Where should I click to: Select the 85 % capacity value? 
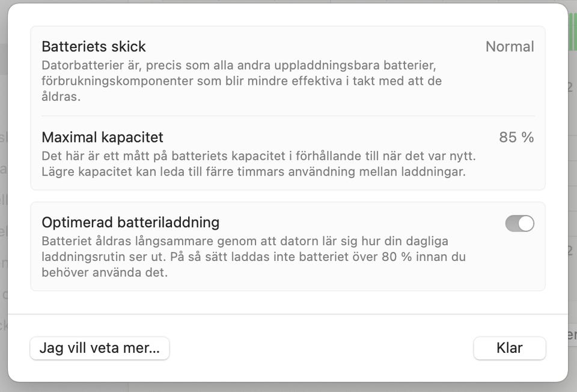516,137
